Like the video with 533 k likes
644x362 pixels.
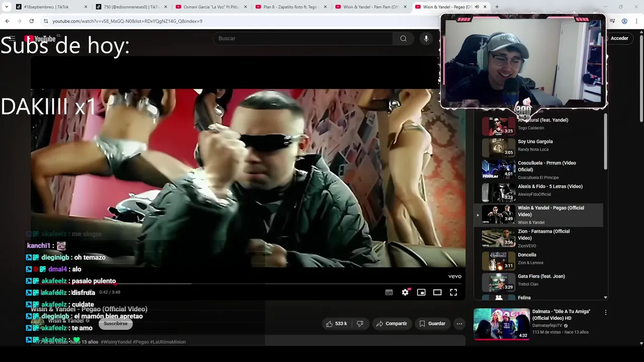pos(337,324)
